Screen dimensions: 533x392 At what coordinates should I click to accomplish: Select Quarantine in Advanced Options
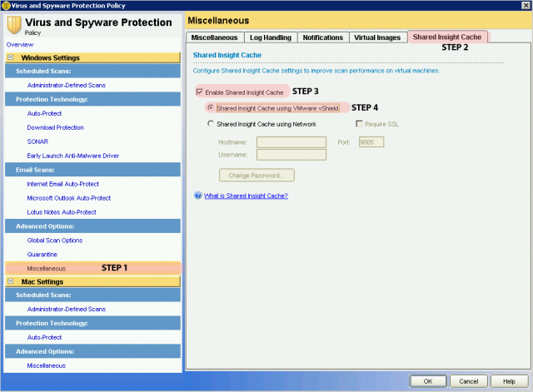(x=42, y=254)
